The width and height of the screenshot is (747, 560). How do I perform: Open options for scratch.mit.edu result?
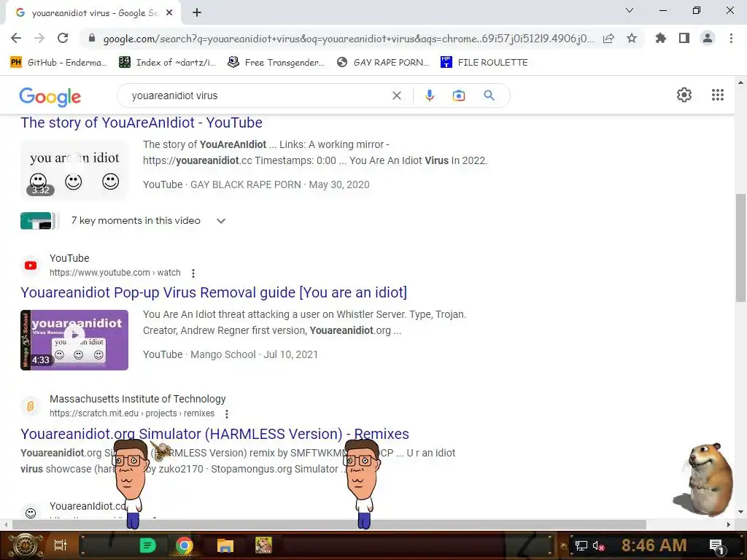tap(227, 414)
